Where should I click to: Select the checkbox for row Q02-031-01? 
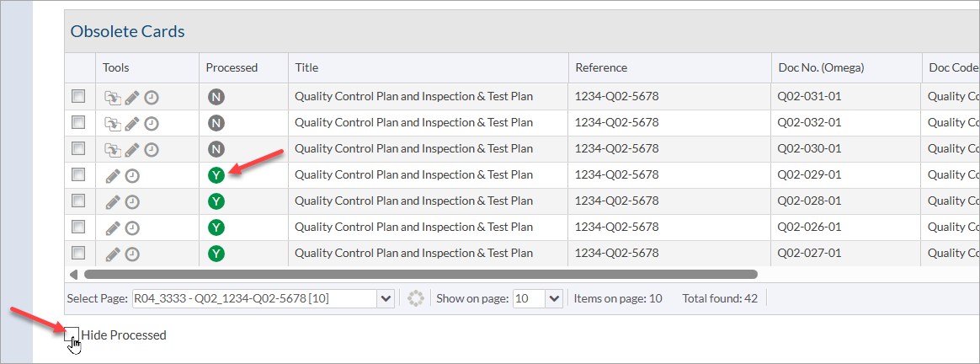coord(78,97)
